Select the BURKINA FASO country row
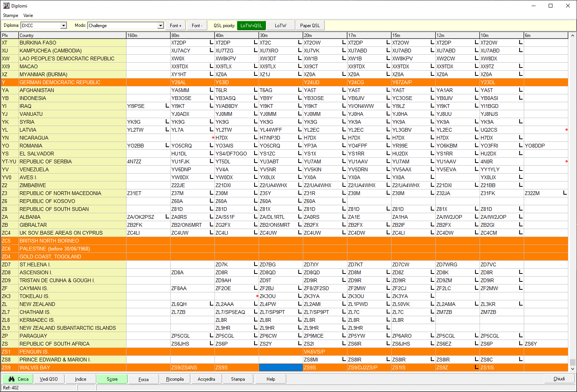The image size is (577, 392). 285,43
